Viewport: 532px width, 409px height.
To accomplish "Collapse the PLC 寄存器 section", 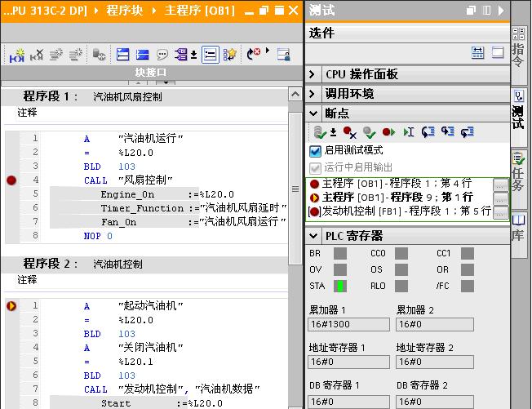I will [x=313, y=236].
